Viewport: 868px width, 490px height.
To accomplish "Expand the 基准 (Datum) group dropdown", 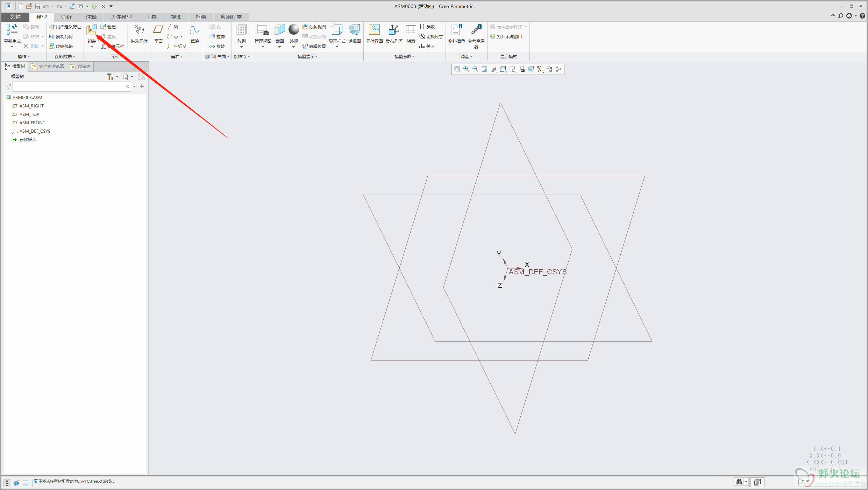I will [x=177, y=56].
